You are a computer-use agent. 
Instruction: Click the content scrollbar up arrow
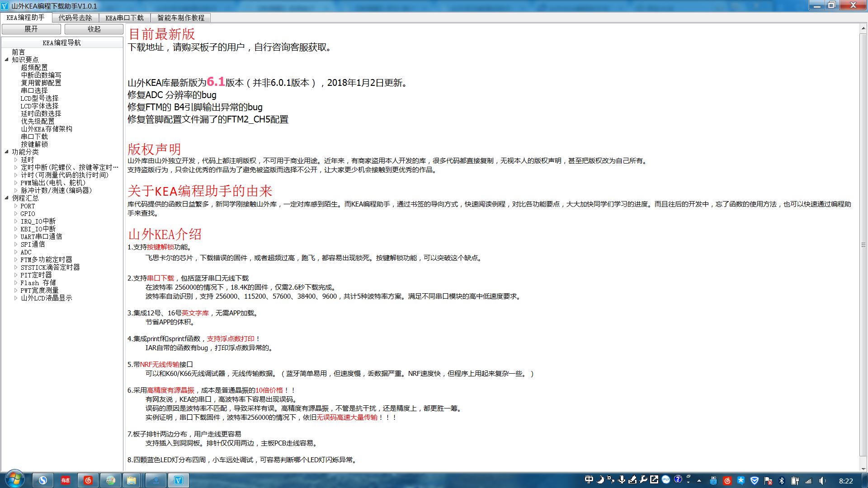click(863, 28)
